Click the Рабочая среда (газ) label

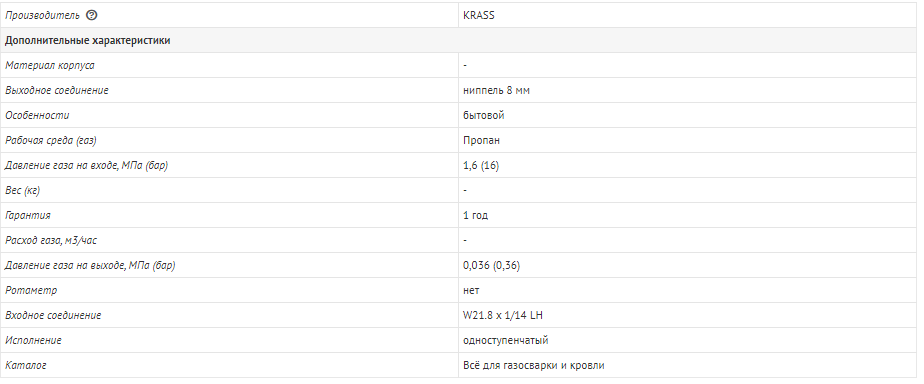tap(50, 141)
